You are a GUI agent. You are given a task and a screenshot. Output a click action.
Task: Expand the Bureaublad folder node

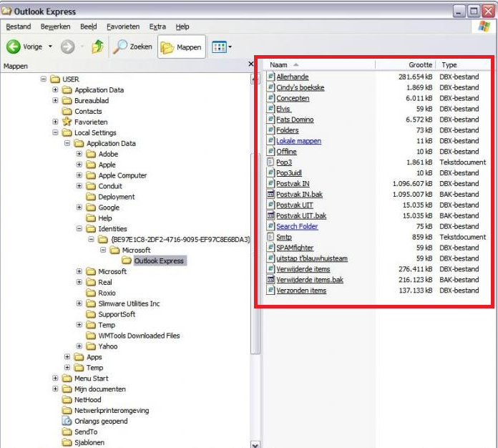(x=55, y=100)
